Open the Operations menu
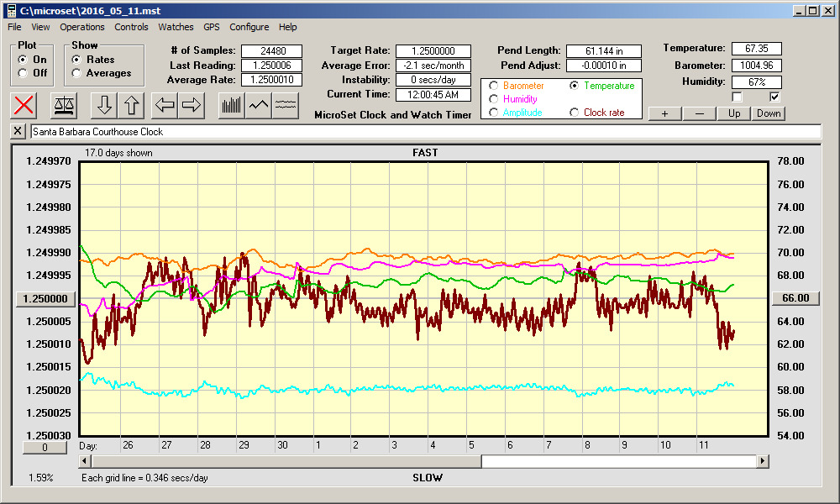The width and height of the screenshot is (840, 504). 82,27
